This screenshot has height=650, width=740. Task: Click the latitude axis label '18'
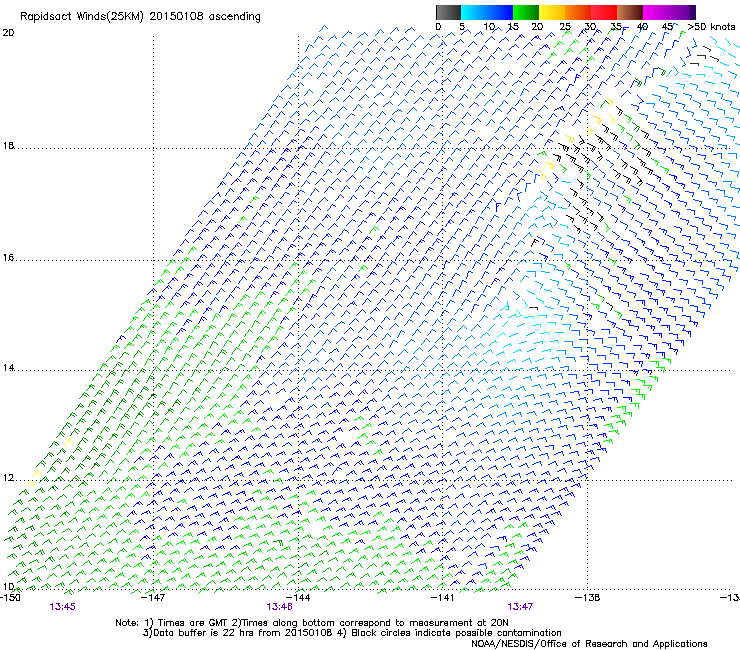pyautogui.click(x=8, y=146)
